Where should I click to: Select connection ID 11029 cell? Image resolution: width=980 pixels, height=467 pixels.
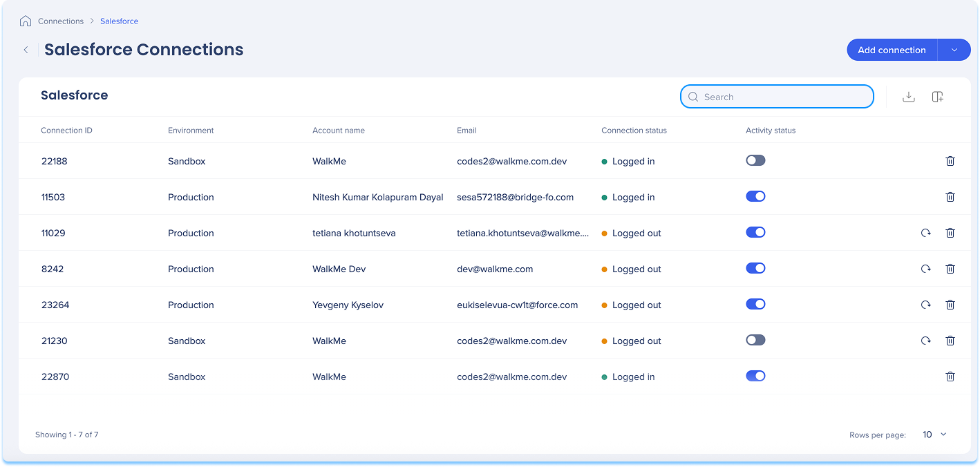pyautogui.click(x=53, y=233)
